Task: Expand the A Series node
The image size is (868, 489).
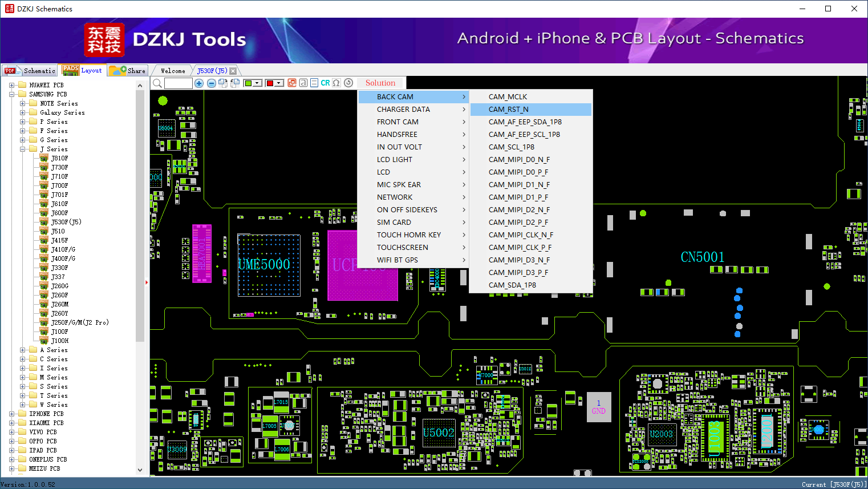Action: (22, 350)
